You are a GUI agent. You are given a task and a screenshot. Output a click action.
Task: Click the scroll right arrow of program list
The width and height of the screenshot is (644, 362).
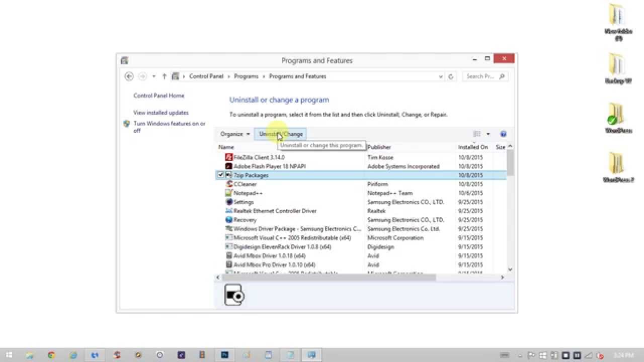[x=502, y=277]
